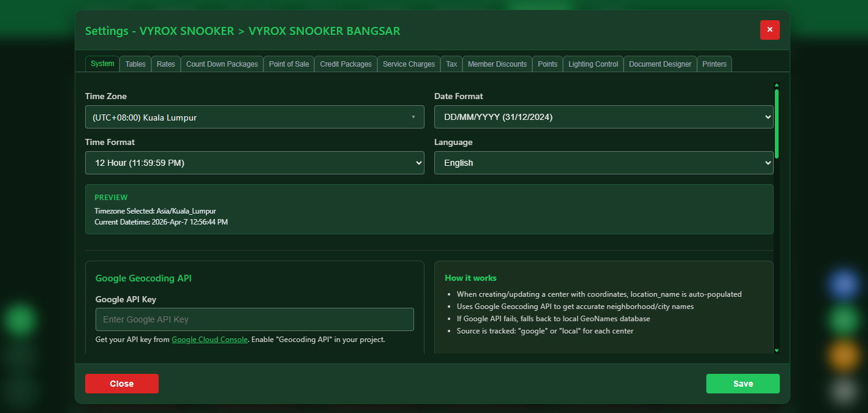Viewport: 868px width, 413px height.
Task: Save the system settings
Action: pyautogui.click(x=742, y=384)
